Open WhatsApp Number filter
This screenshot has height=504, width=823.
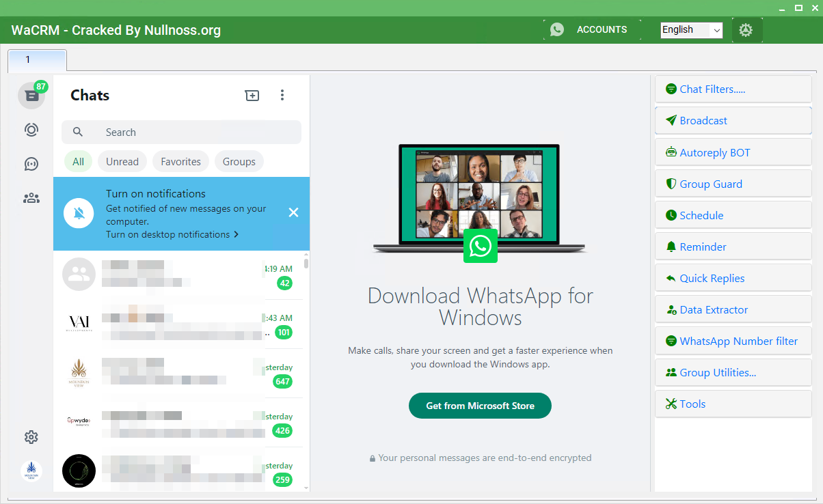[733, 341]
